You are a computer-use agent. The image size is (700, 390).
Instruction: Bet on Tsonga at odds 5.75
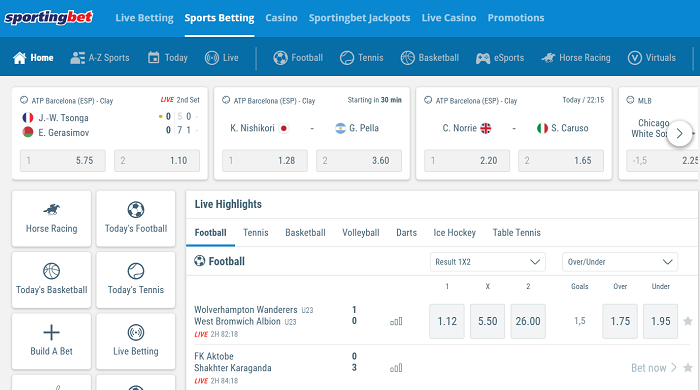(x=63, y=161)
